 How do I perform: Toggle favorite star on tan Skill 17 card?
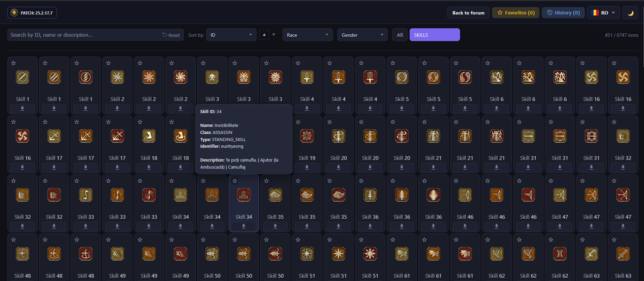(45, 122)
